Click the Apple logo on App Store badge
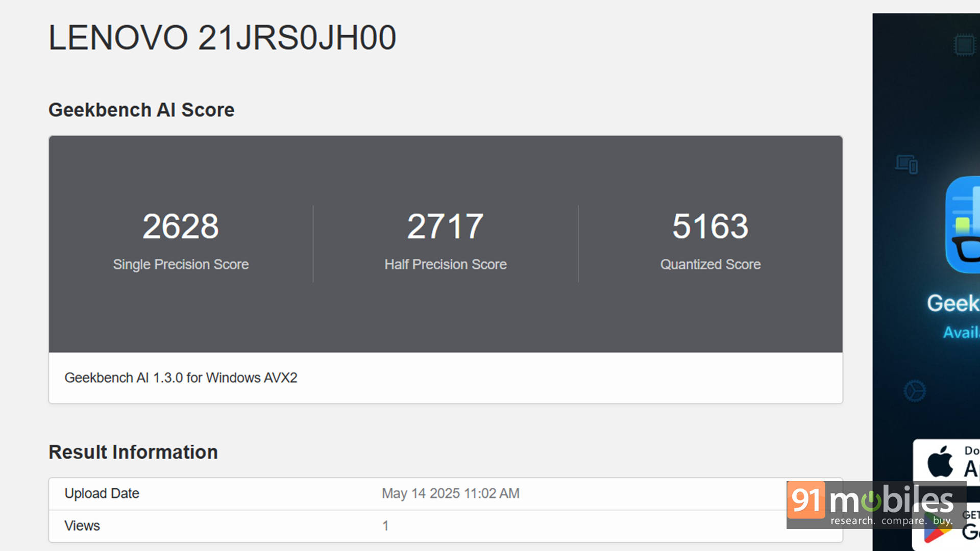 940,461
